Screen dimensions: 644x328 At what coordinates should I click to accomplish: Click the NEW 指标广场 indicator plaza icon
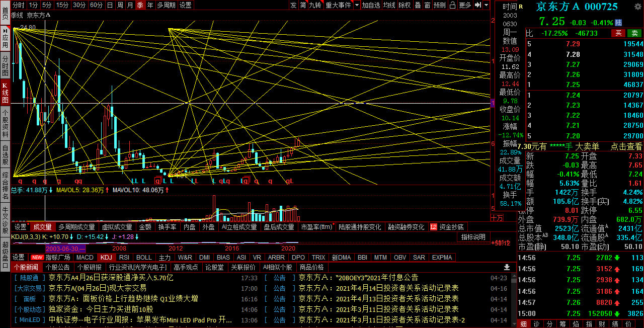tap(50, 257)
